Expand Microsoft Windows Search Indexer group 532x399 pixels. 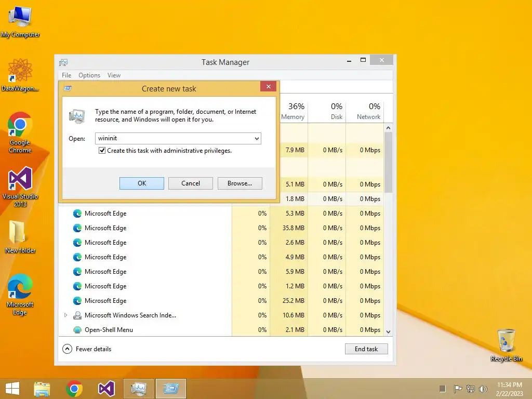click(65, 315)
